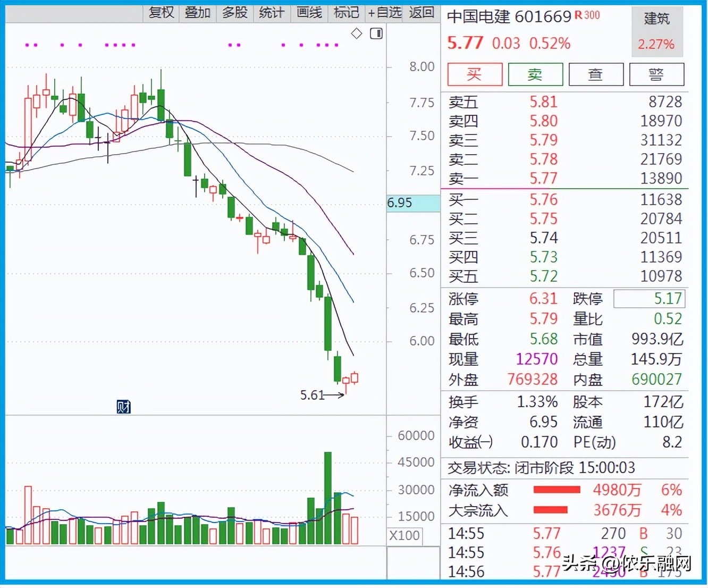Screen dimensions: 708x588
Task: Click the 外盘 value 769328
Action: 533,379
